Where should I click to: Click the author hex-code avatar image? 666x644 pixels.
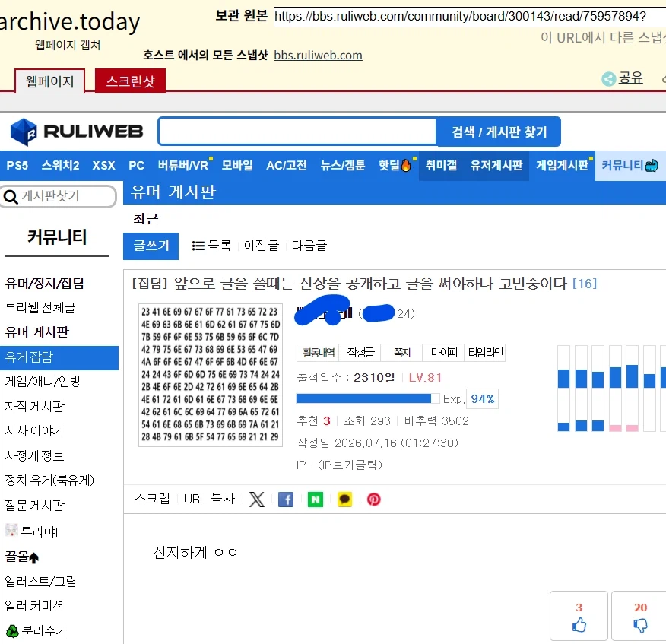point(211,375)
